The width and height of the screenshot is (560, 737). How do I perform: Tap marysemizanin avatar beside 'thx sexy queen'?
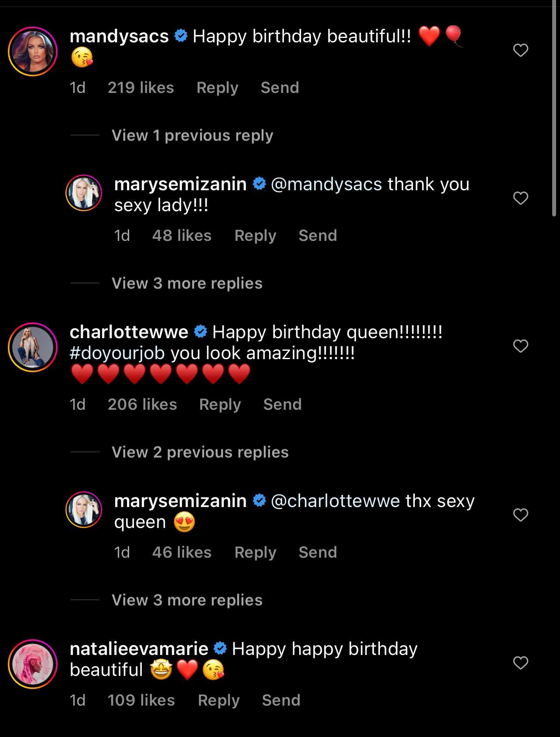tap(84, 510)
